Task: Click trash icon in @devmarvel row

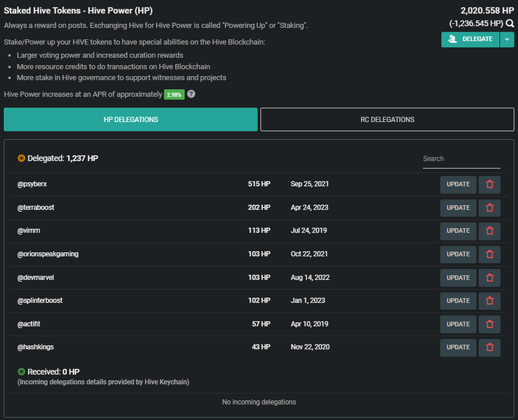Action: 490,278
